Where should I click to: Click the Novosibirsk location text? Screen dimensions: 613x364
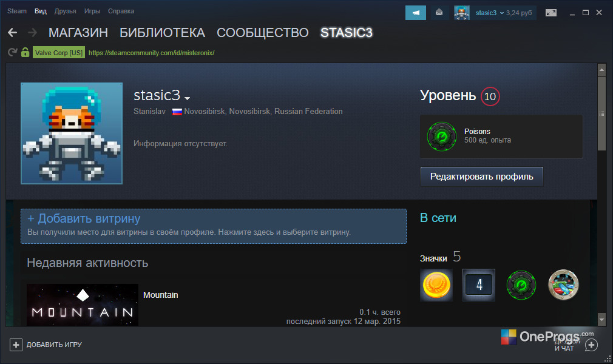[263, 112]
